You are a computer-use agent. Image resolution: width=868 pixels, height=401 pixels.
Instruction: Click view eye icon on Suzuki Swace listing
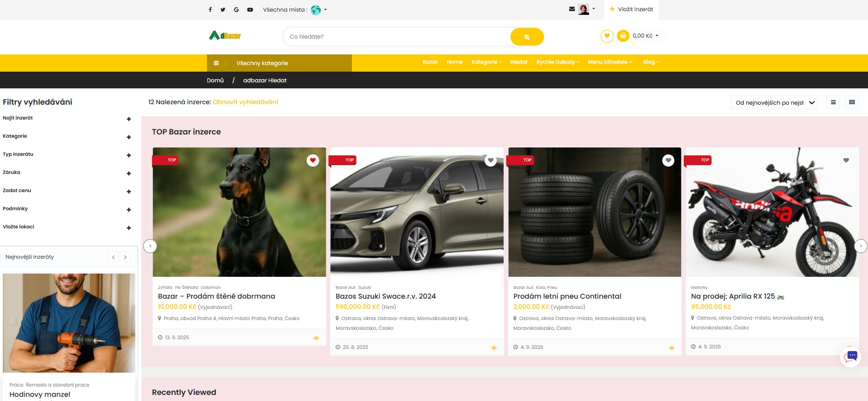tap(494, 348)
